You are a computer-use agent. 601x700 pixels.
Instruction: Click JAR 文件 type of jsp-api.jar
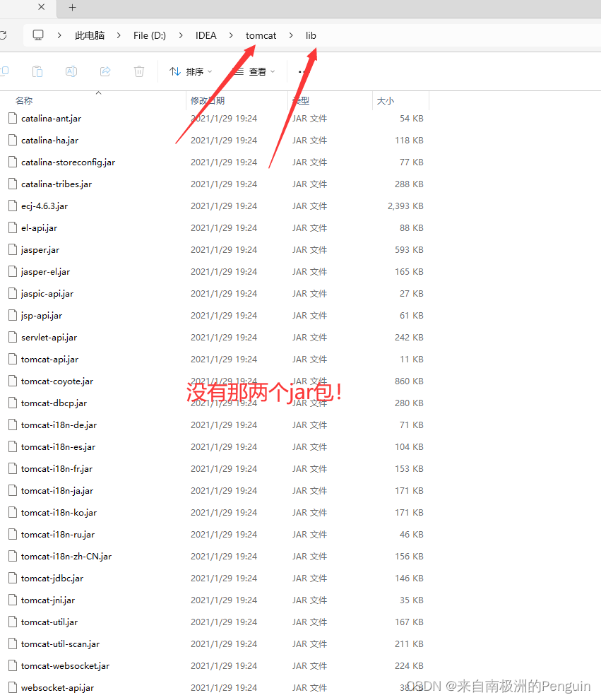coord(309,315)
